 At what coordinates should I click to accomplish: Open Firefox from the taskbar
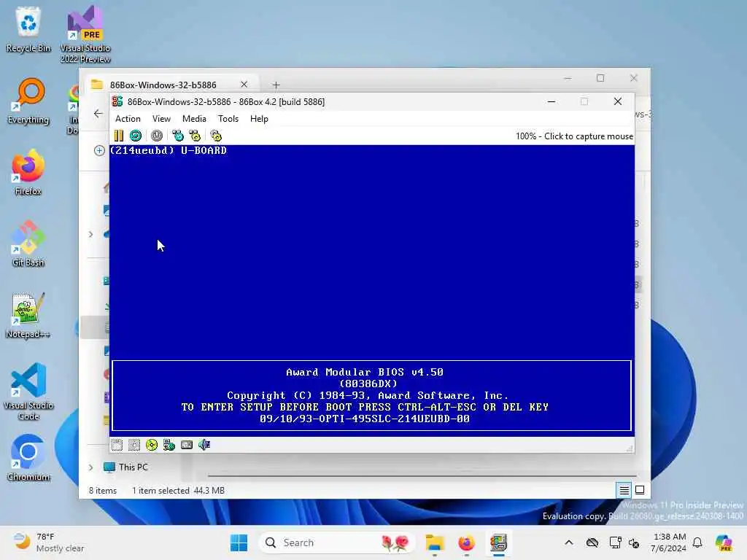[466, 542]
